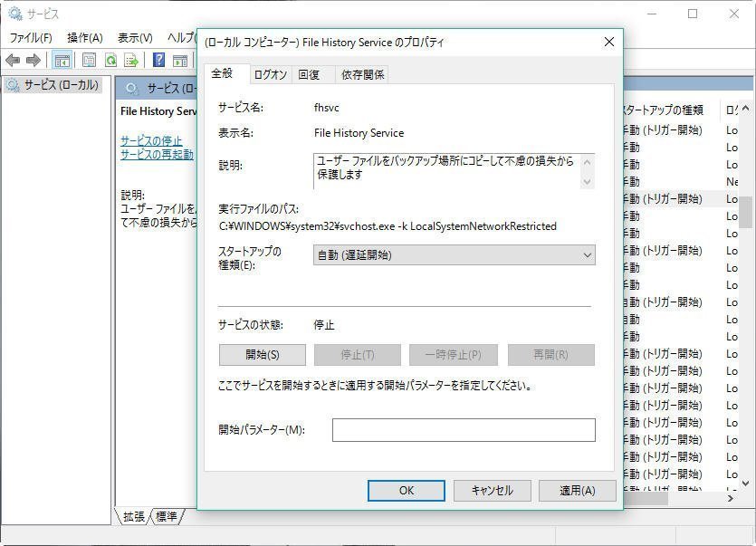The width and height of the screenshot is (756, 546).
Task: Click services list scroll-down arrow
Action: point(745,483)
